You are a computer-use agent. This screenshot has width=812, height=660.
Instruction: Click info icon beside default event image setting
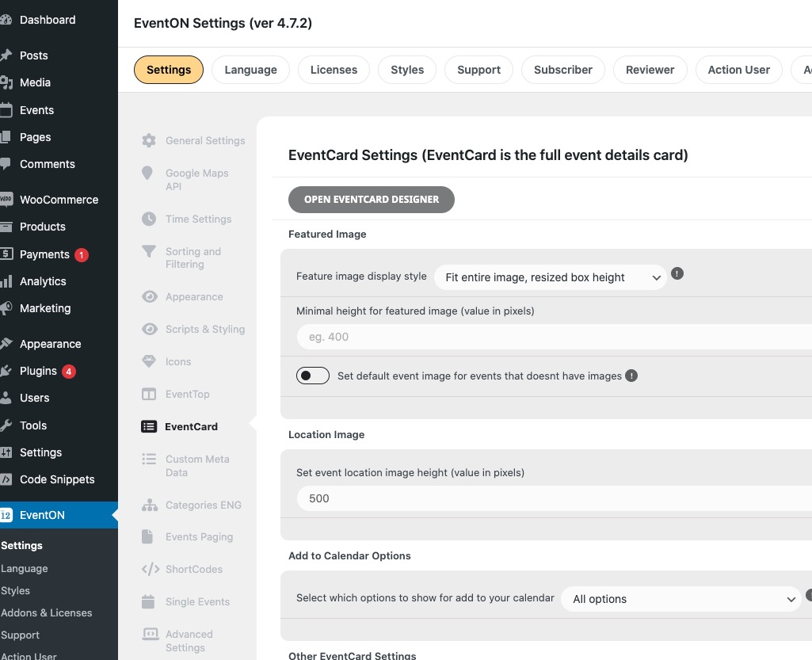[631, 376]
